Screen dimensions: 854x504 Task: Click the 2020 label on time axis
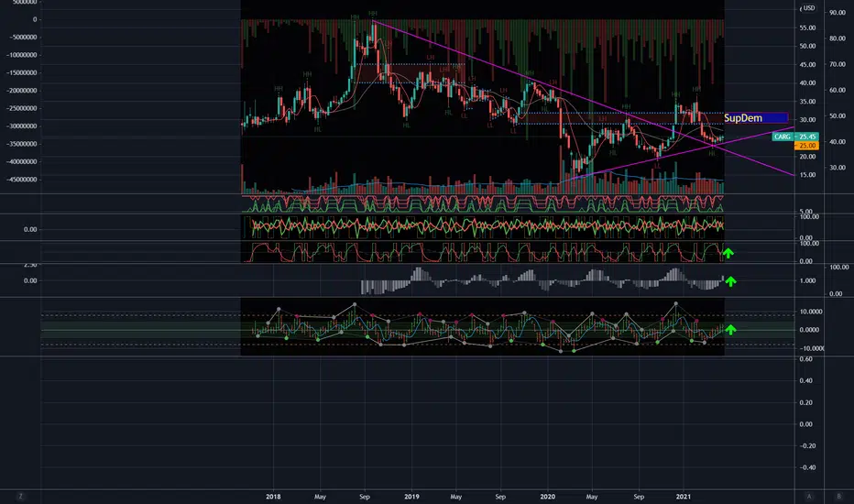pyautogui.click(x=547, y=497)
